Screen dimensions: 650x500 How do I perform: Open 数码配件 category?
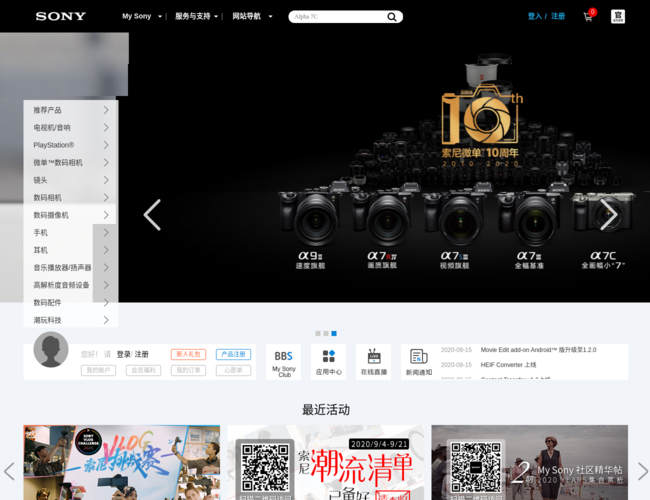pos(71,302)
